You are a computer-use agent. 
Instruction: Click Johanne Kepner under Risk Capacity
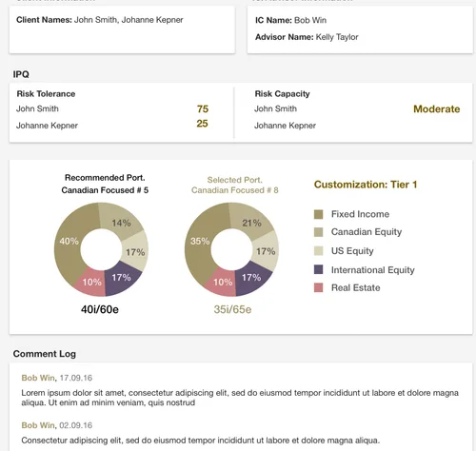[x=285, y=126]
